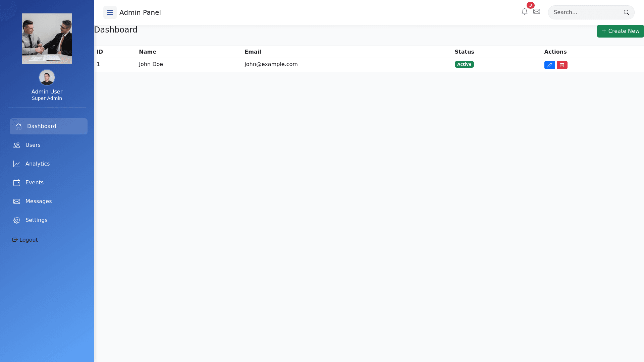The image size is (644, 362).
Task: Click the business handshake banner image
Action: pyautogui.click(x=47, y=39)
